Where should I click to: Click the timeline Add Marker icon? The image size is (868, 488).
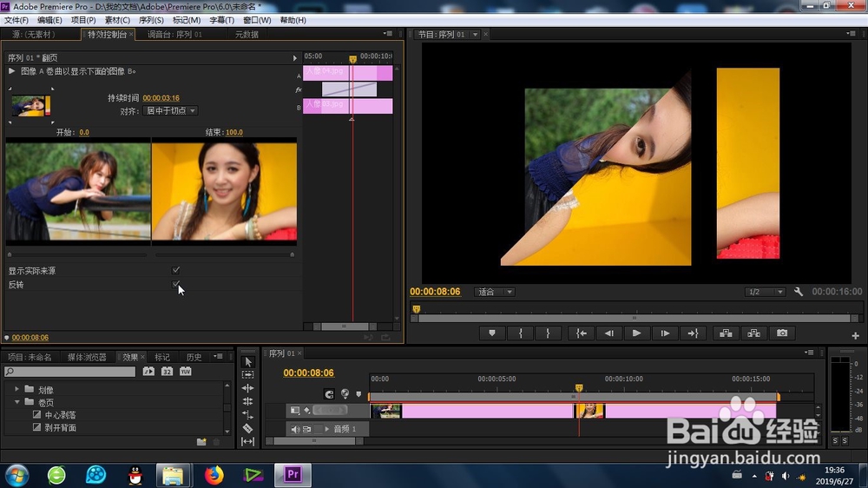point(358,394)
